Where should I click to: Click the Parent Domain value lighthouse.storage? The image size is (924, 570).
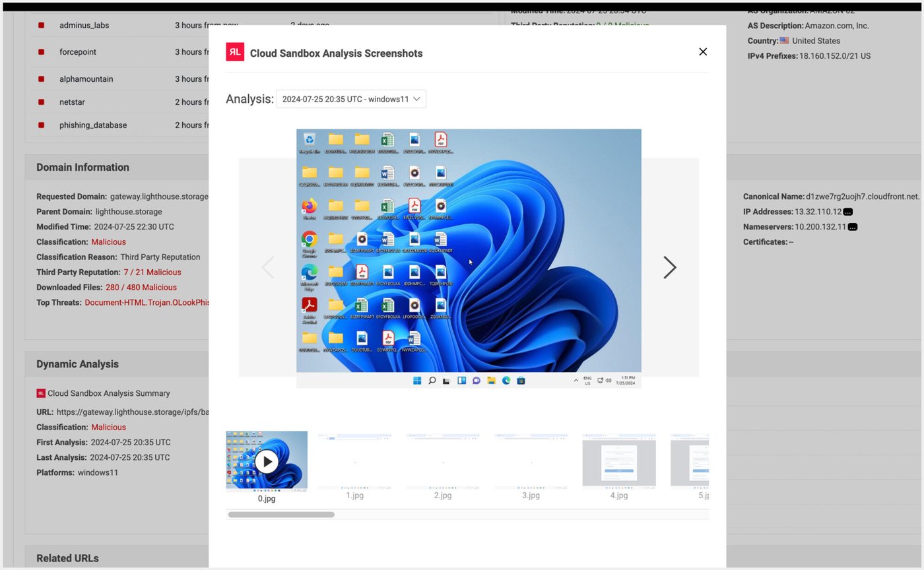click(x=129, y=212)
